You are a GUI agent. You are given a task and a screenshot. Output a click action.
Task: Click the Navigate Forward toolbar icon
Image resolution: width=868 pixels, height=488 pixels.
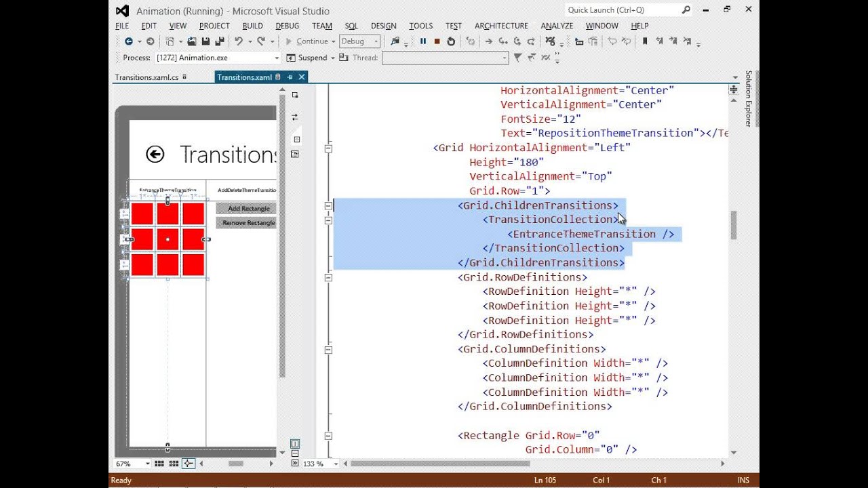(x=151, y=41)
